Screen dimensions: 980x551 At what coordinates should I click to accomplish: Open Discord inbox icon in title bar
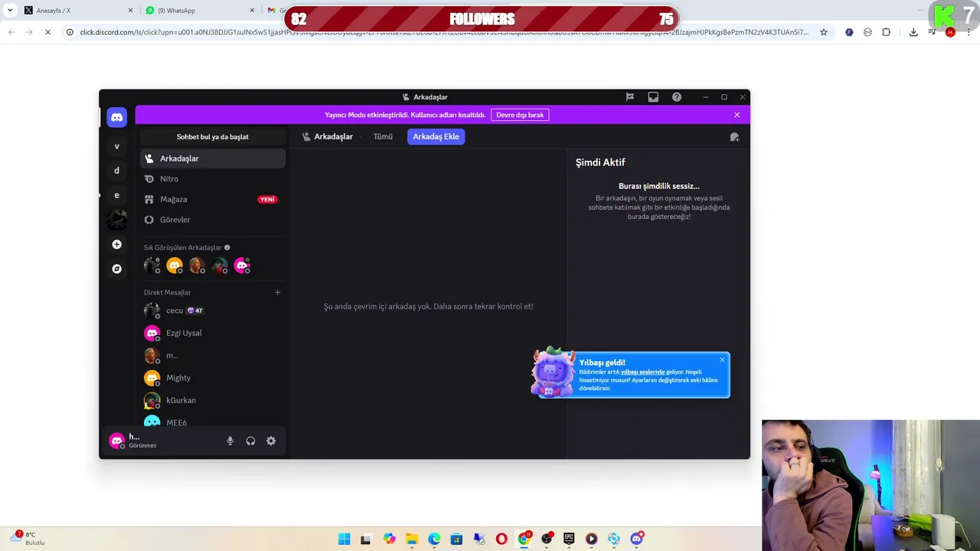(653, 97)
